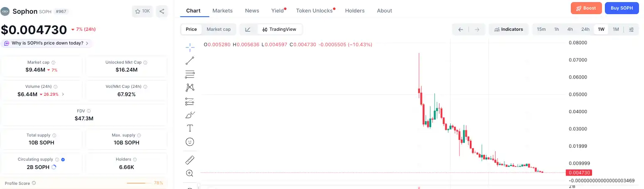This screenshot has width=644, height=189.
Task: Select the crosshair cursor tool
Action: [x=190, y=47]
